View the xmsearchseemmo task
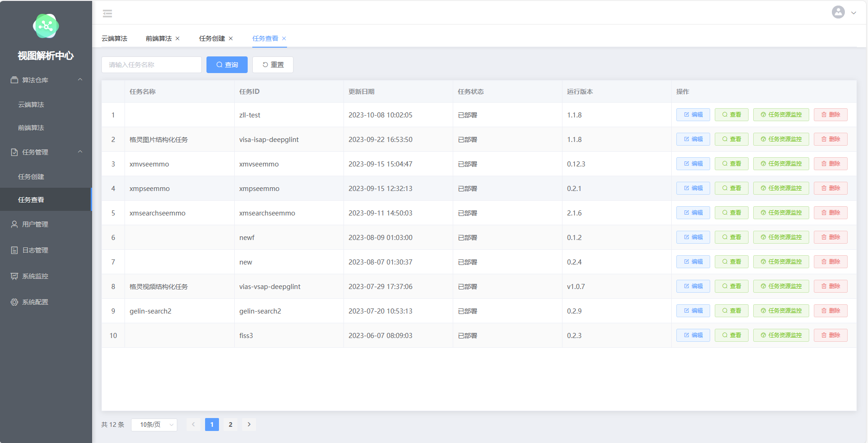The width and height of the screenshot is (868, 443). [x=731, y=213]
